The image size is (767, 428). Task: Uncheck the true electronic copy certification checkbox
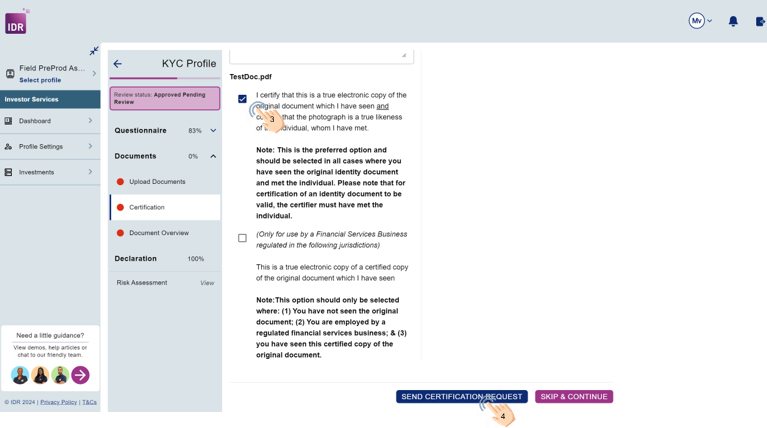click(242, 99)
